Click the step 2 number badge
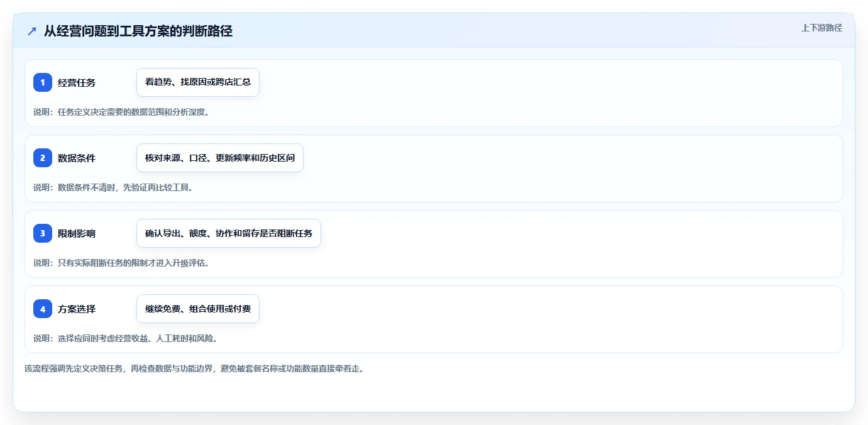 [43, 158]
